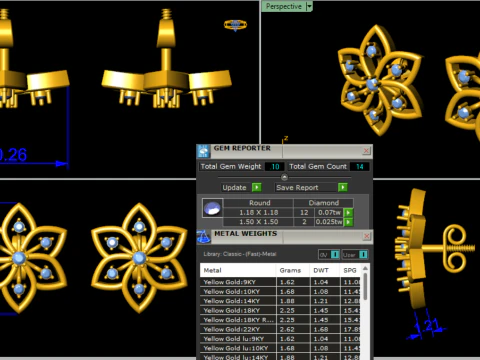Image resolution: width=480 pixels, height=360 pixels.
Task: Select the 'Yellow Gold:18KY R...' row
Action: click(x=280, y=320)
